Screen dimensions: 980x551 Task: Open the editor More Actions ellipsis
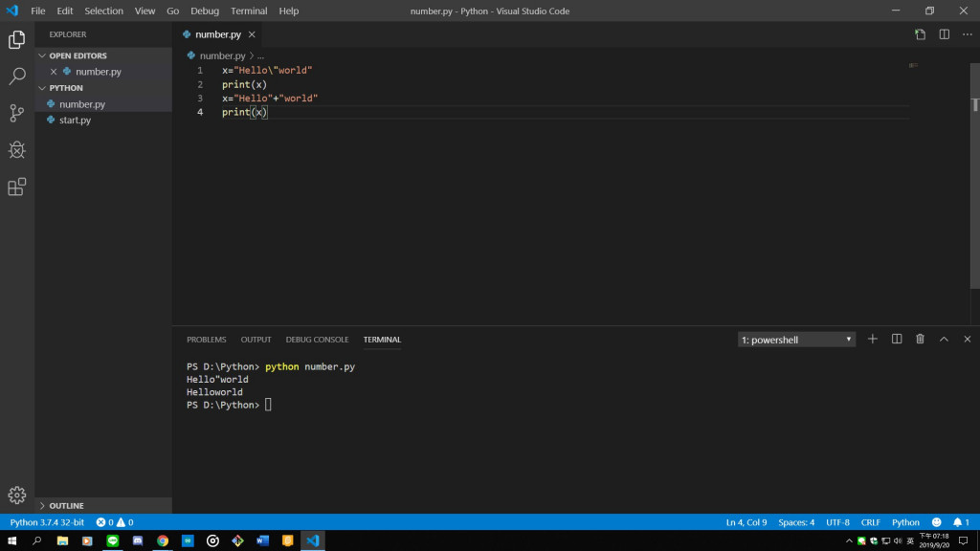[968, 34]
